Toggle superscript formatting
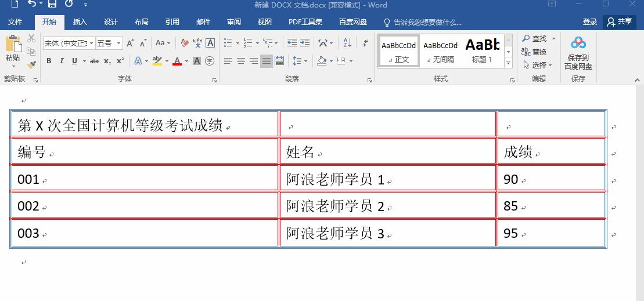 (x=120, y=61)
